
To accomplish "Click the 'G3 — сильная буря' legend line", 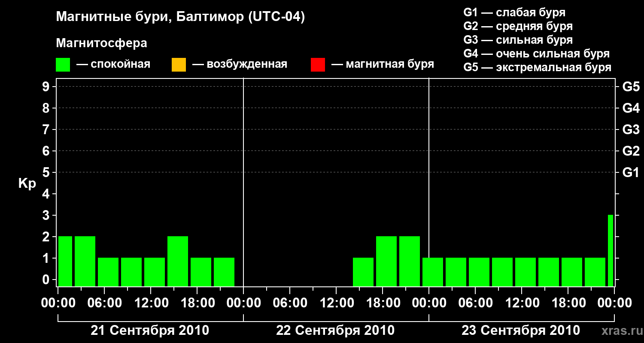I will 518,40.
